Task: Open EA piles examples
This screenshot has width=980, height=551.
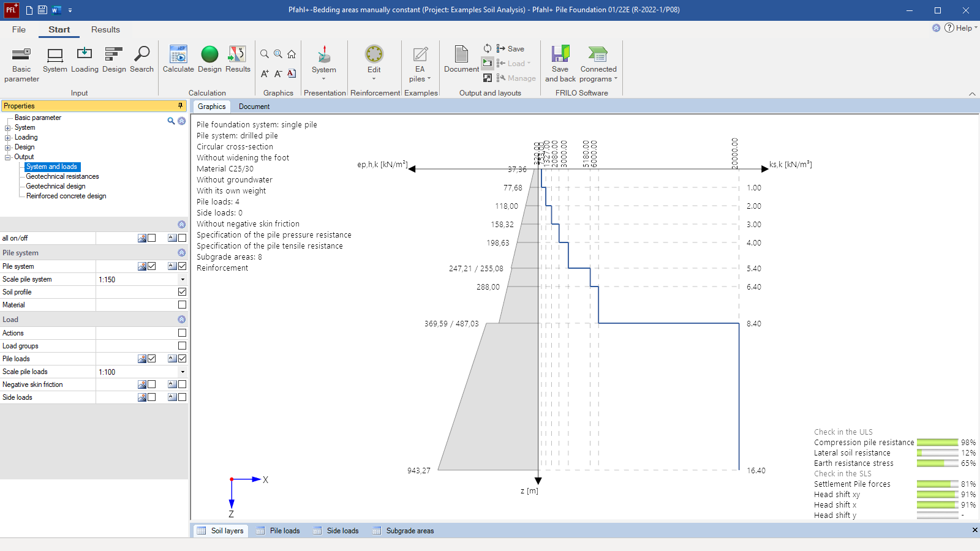Action: pos(420,64)
